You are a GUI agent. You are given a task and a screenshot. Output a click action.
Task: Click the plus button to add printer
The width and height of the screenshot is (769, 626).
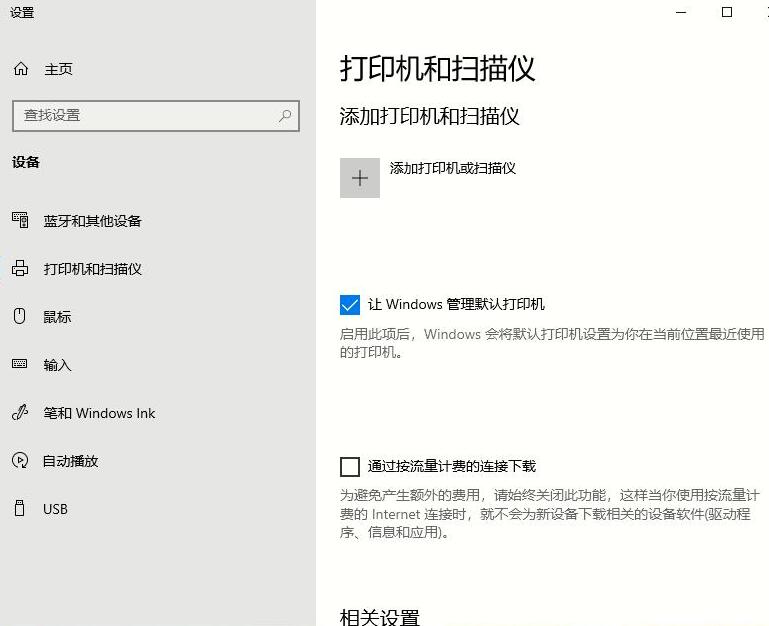pyautogui.click(x=360, y=178)
